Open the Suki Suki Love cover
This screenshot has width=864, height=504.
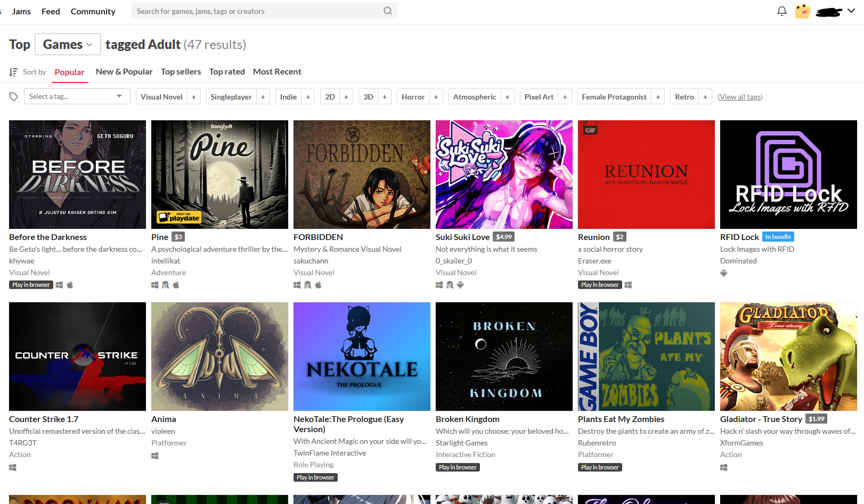tap(504, 175)
